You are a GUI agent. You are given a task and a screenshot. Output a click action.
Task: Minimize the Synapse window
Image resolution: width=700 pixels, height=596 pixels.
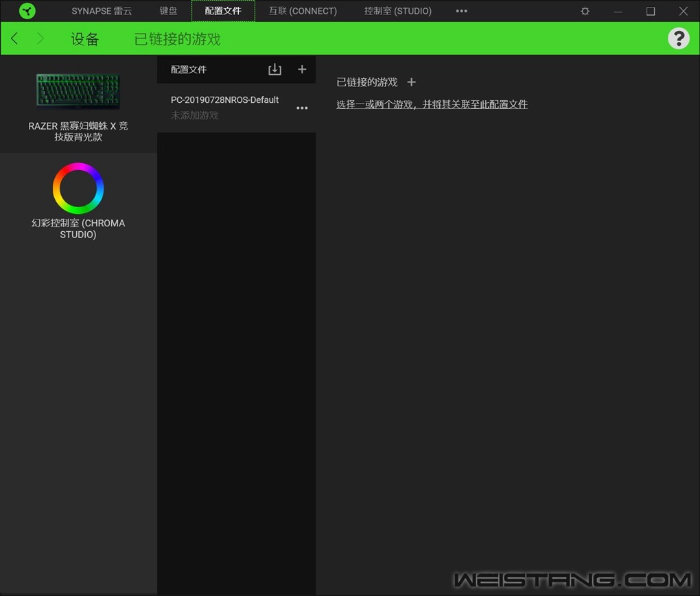point(618,11)
